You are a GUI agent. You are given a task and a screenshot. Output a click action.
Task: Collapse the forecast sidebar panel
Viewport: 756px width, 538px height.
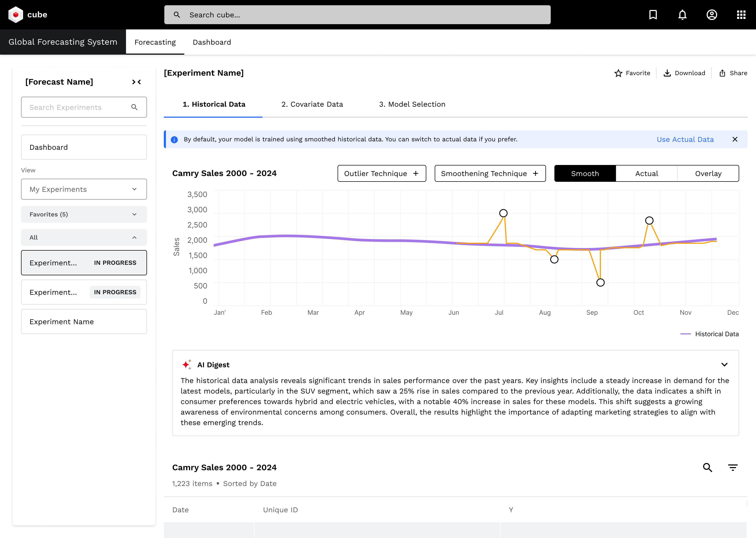[x=136, y=82]
